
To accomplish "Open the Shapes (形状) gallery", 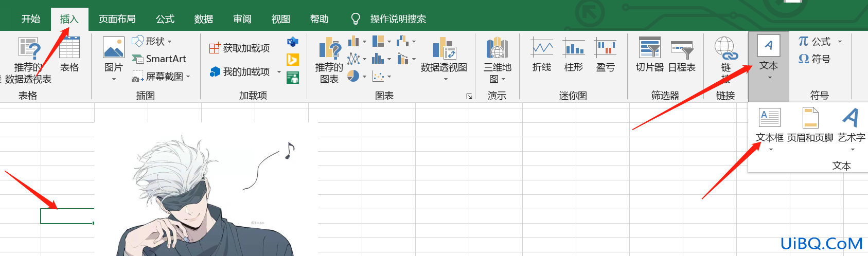I will tap(151, 41).
